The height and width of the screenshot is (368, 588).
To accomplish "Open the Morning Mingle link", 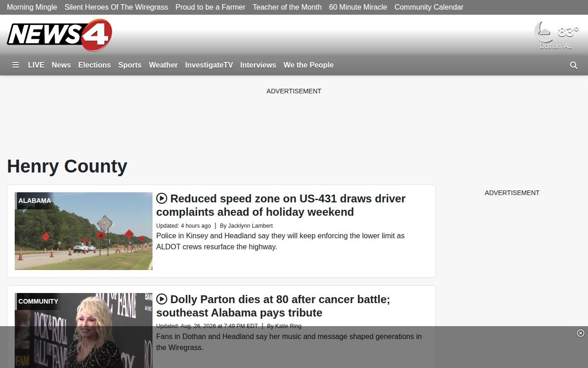I will click(x=32, y=7).
